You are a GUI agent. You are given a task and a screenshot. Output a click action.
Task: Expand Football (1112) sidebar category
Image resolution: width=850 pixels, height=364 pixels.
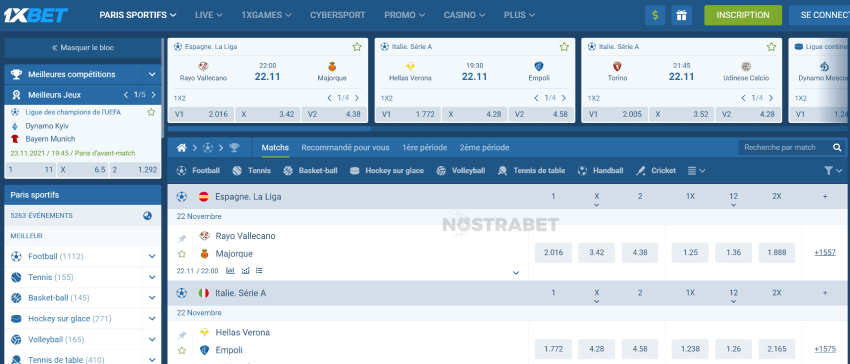pos(151,256)
